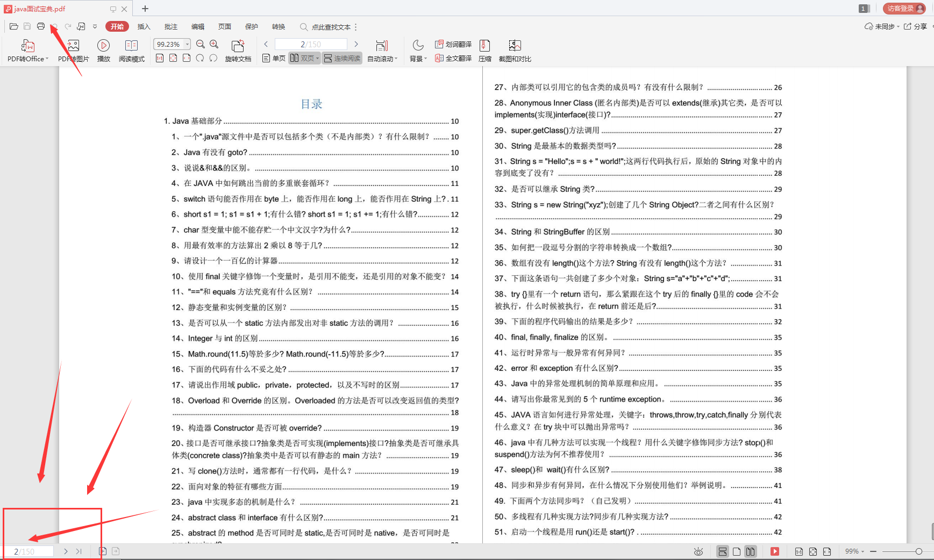This screenshot has width=934, height=560.
Task: Enter 阅读模式 reading mode
Action: 131,50
